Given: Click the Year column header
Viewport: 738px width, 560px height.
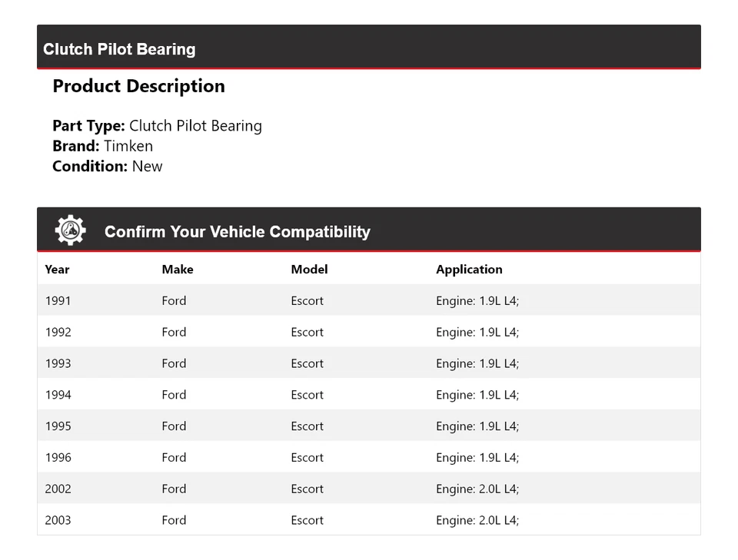Looking at the screenshot, I should 57,270.
